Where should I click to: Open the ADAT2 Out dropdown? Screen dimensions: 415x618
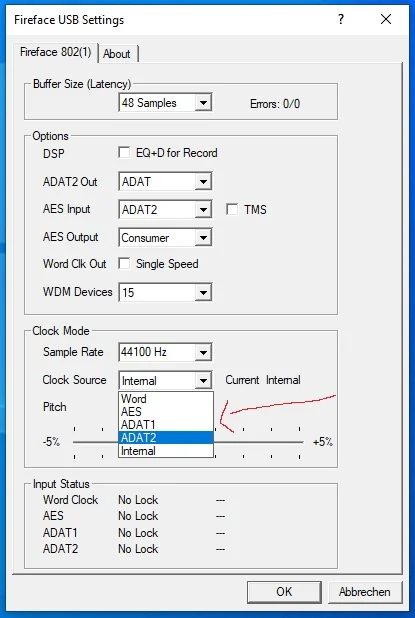203,182
